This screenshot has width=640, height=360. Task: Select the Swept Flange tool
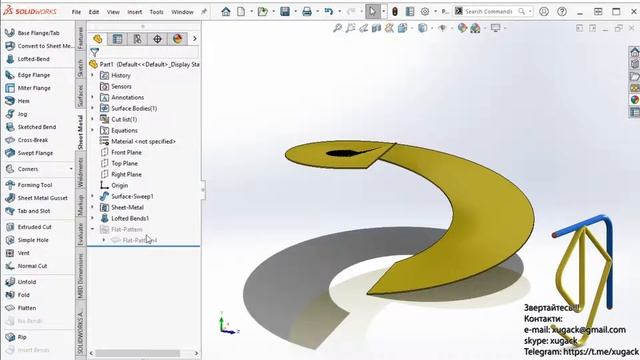click(29, 153)
